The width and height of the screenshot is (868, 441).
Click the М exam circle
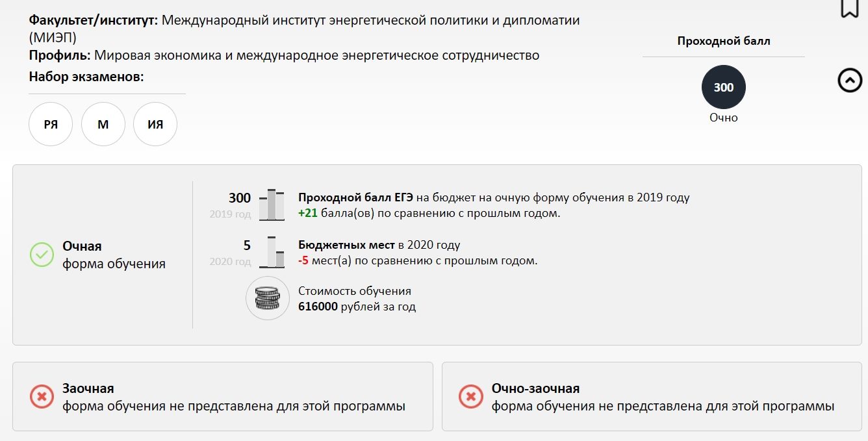point(103,124)
